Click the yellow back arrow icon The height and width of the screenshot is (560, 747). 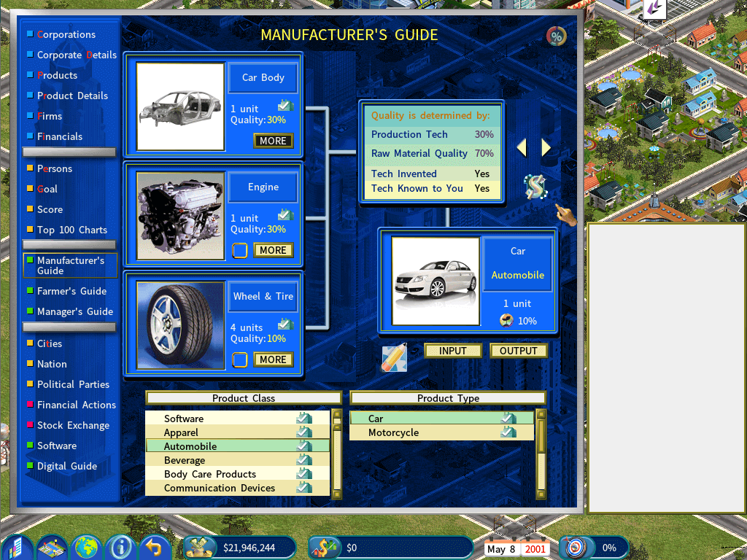155,547
